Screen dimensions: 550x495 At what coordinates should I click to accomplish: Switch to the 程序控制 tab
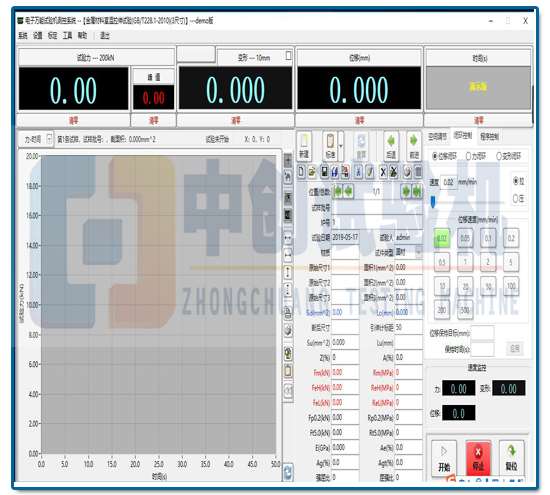(x=490, y=136)
